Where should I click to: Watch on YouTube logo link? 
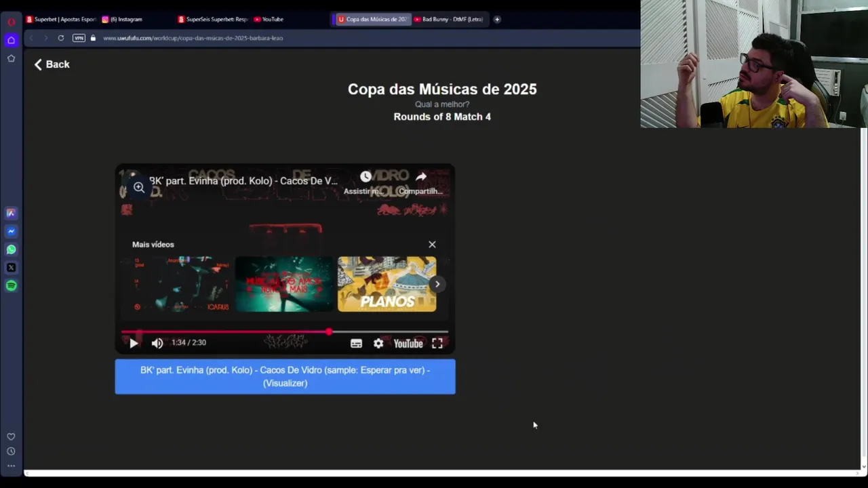(x=408, y=344)
